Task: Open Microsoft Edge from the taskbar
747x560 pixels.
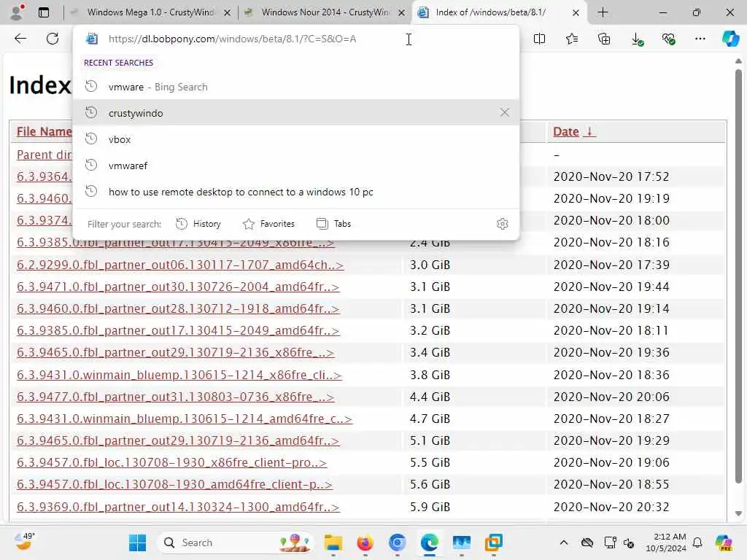Action: pos(429,542)
